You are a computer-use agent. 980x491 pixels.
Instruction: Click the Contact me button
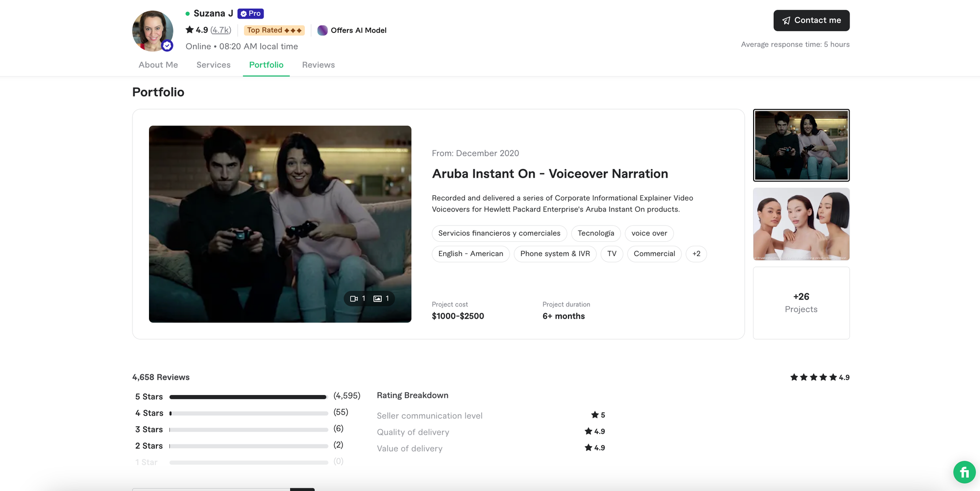pos(811,21)
